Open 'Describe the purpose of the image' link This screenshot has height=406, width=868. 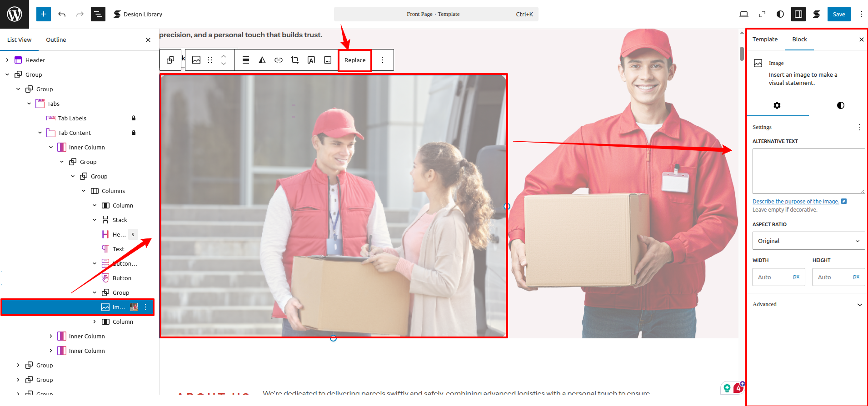tap(796, 201)
